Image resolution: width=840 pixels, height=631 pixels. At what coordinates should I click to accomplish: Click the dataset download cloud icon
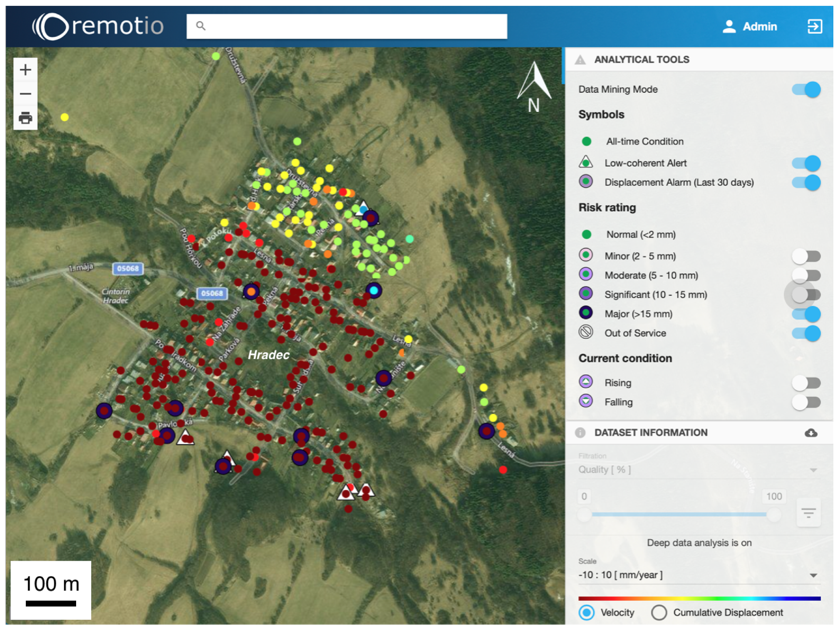pos(810,433)
